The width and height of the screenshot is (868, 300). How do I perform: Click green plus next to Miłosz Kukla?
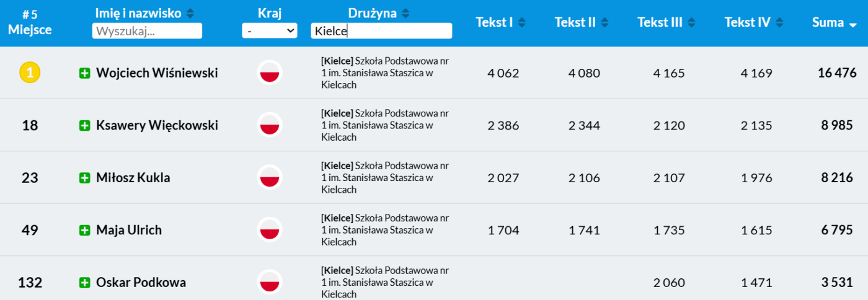(84, 178)
